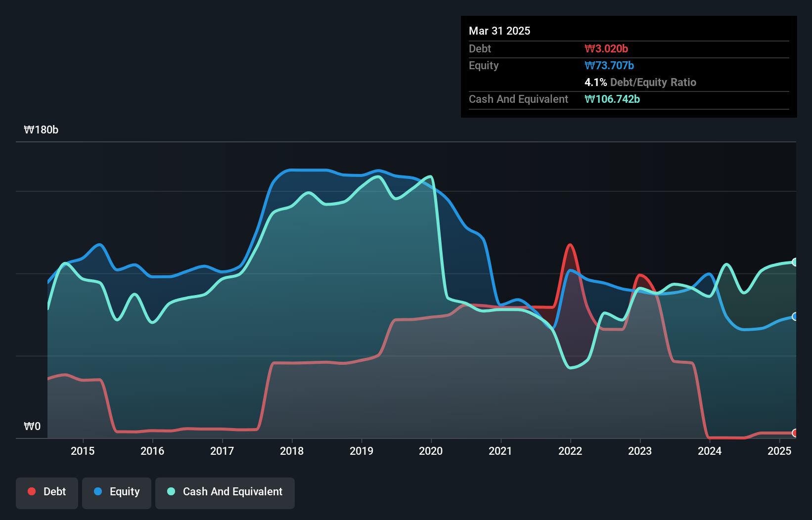Select the Cash endpoint marker at Mar 2025
The width and height of the screenshot is (812, 520).
(x=795, y=262)
